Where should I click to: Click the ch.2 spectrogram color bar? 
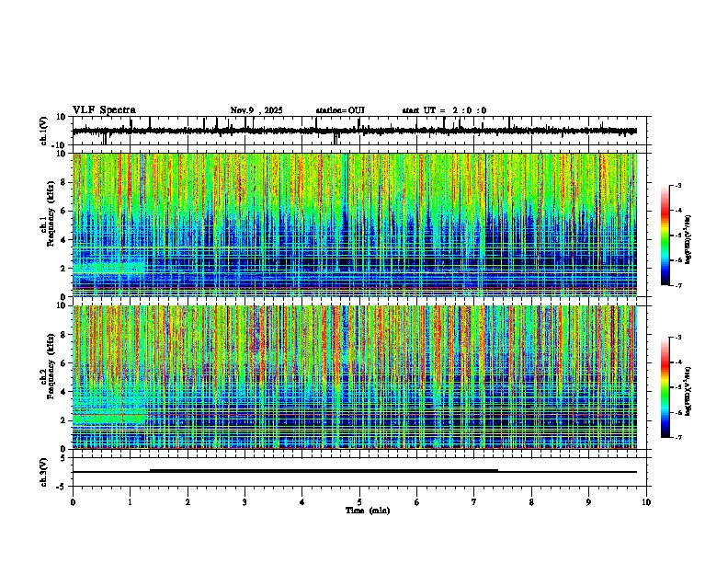(665, 387)
